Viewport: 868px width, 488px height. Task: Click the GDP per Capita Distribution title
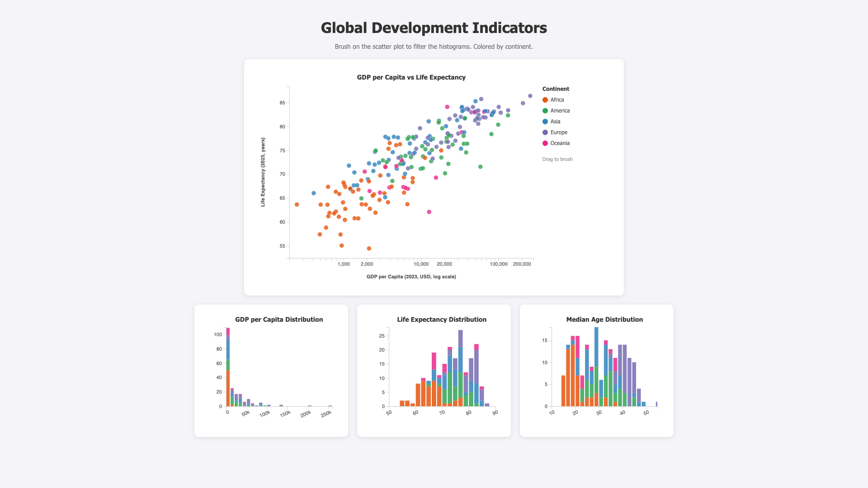279,319
